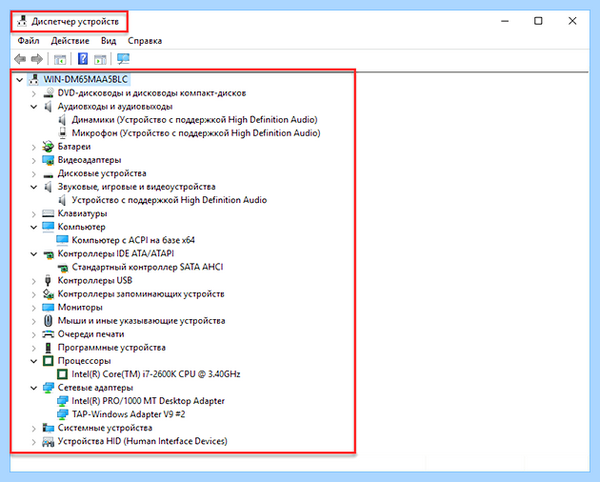Click the action pane toolbar icon
The width and height of the screenshot is (600, 482).
(100, 59)
